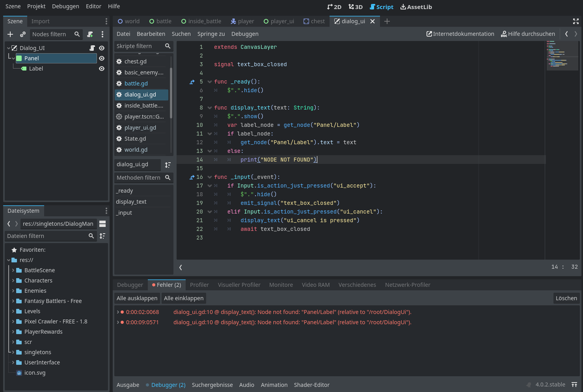583x392 pixels.
Task: Click the add new node plus icon
Action: point(10,34)
